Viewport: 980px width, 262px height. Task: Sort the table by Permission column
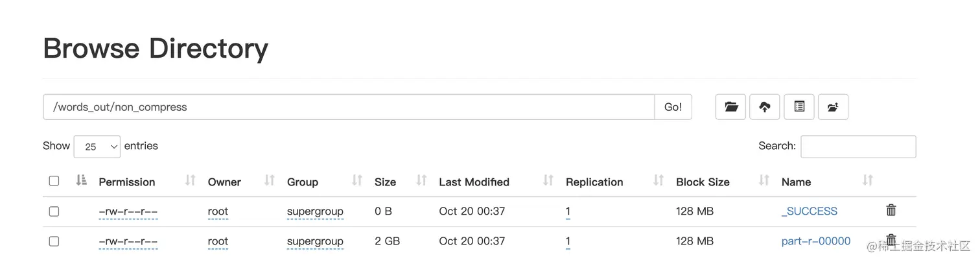(x=127, y=182)
